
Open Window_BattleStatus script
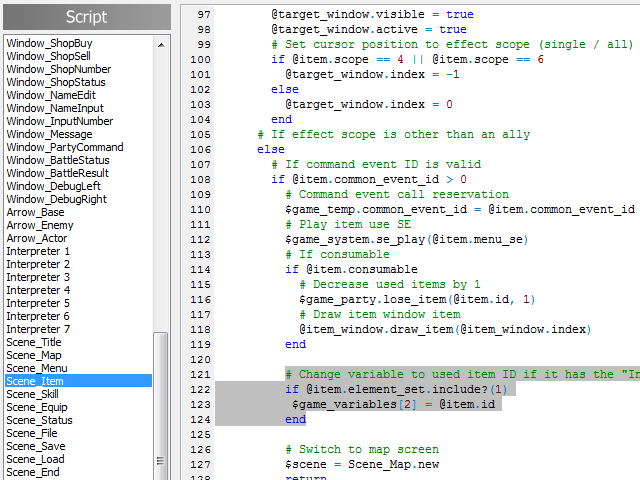pos(58,160)
